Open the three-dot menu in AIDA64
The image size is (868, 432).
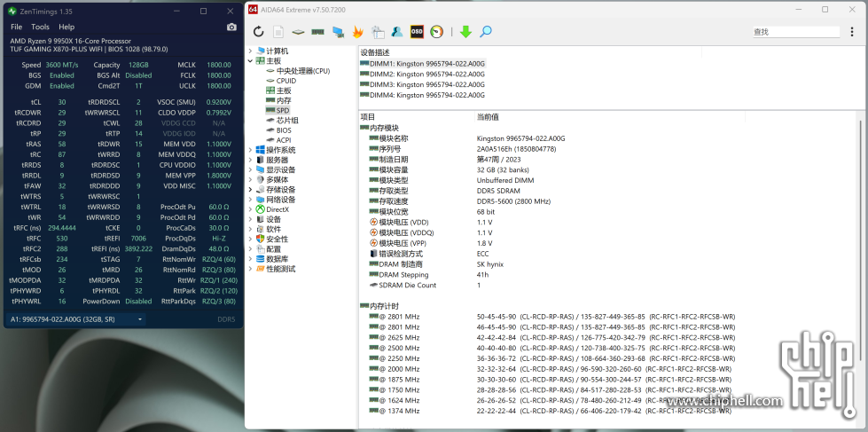click(x=852, y=32)
